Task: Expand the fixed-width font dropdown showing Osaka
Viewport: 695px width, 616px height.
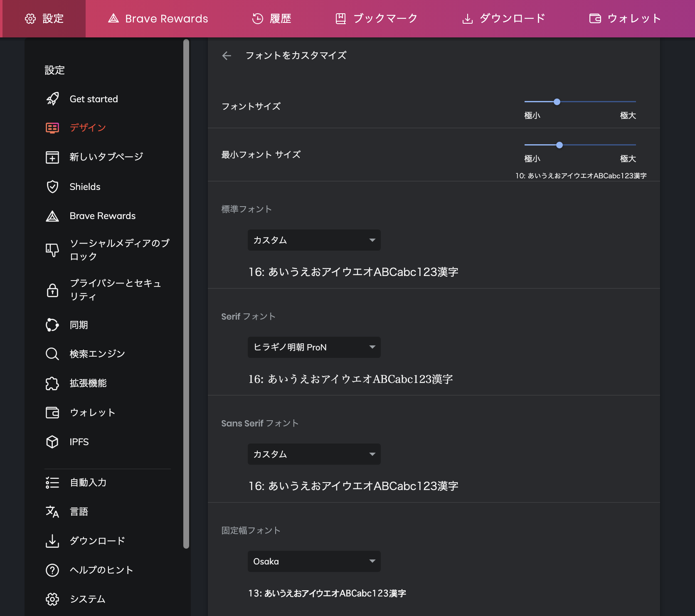Action: [314, 562]
